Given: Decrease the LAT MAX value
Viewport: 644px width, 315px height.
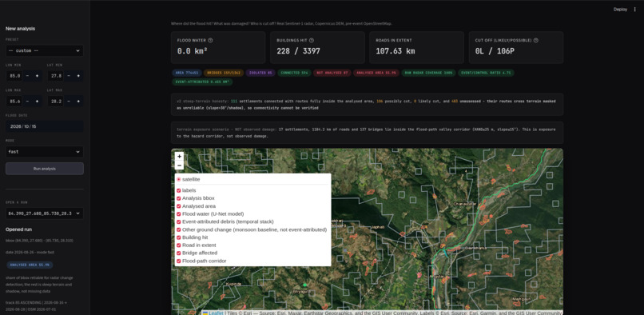Looking at the screenshot, I should (x=68, y=102).
